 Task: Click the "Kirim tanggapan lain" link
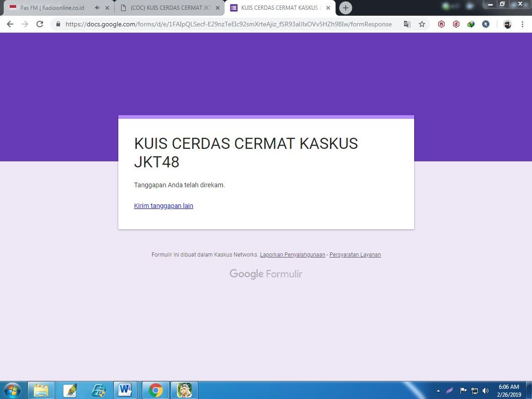click(163, 205)
